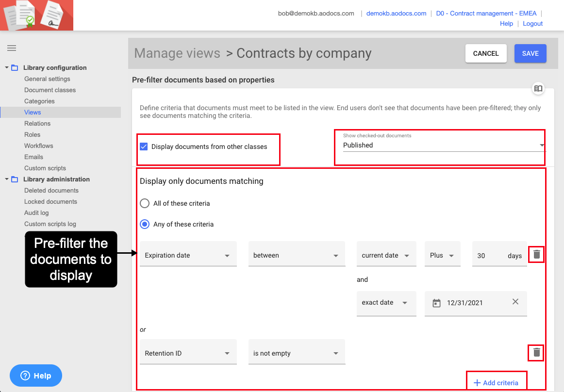Click Add criteria link
Viewport: 564px width, 392px height.
pos(496,383)
